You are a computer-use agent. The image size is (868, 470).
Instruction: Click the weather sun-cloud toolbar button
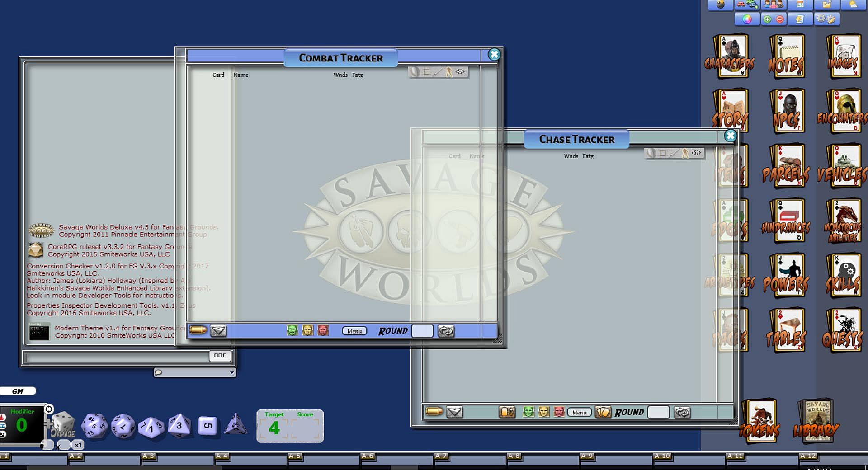(853, 5)
